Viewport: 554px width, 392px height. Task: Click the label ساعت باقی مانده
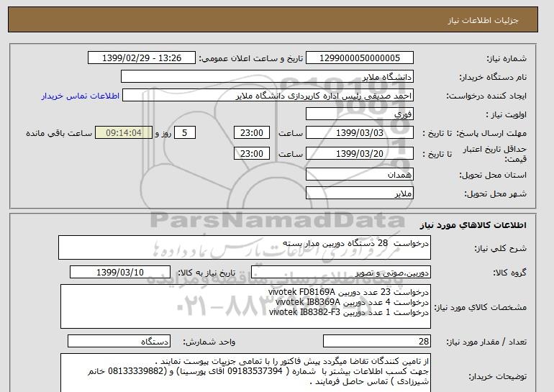pyautogui.click(x=59, y=133)
